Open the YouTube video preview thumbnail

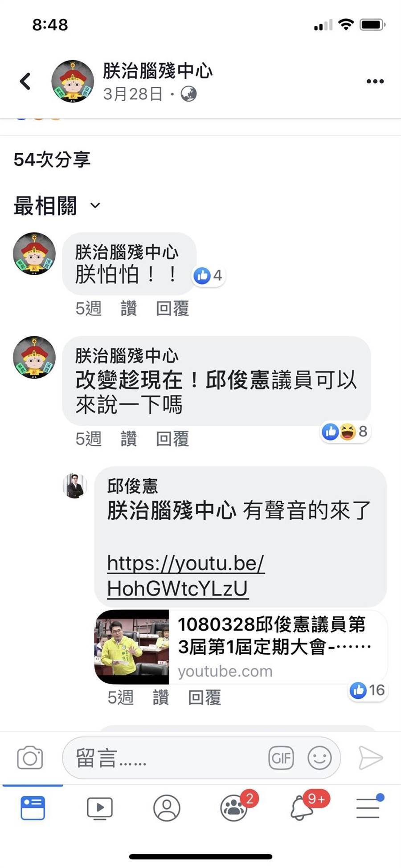[x=132, y=647]
